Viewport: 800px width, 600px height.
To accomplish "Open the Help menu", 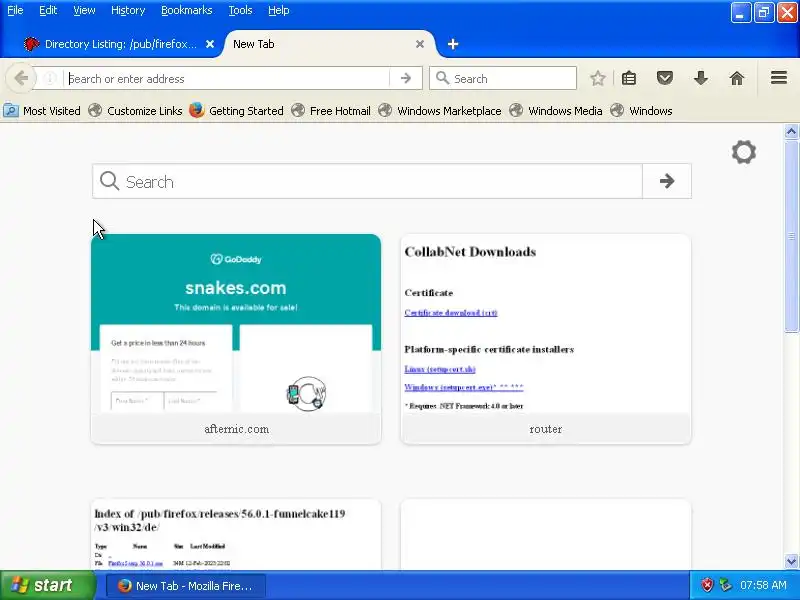I will 279,10.
